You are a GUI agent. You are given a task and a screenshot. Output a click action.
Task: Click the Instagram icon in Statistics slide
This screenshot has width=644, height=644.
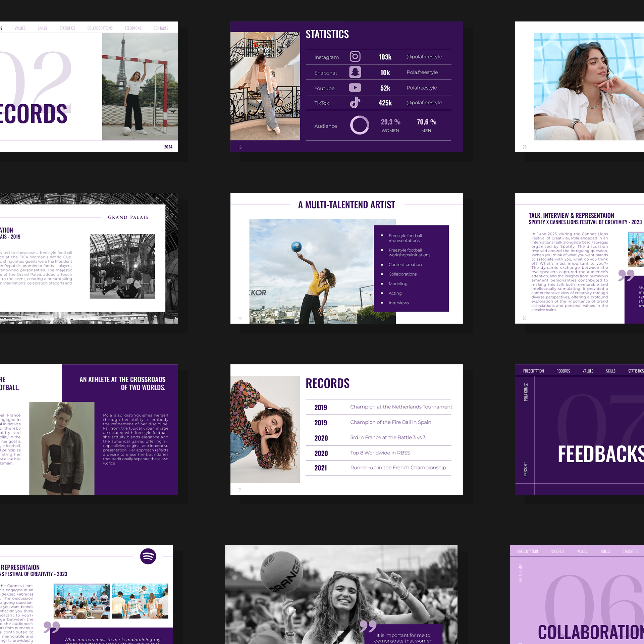click(355, 56)
